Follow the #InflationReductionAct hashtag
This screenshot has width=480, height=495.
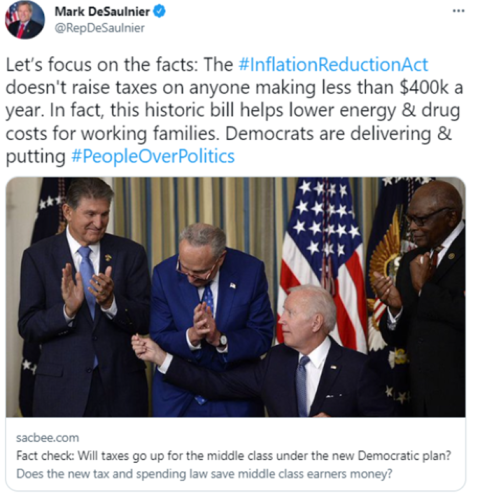(x=333, y=64)
